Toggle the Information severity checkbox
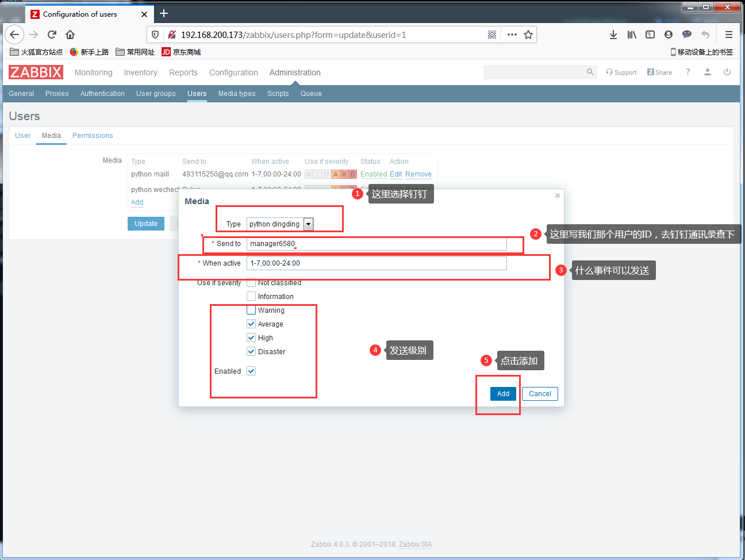The height and width of the screenshot is (560, 745). point(251,296)
